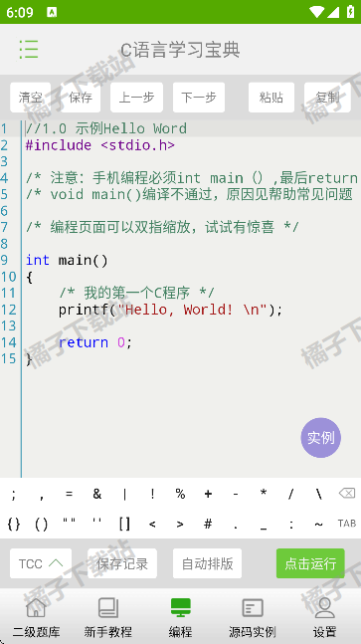The height and width of the screenshot is (644, 361).
Task: Click the #include <stdio.h> line
Action: pos(100,145)
